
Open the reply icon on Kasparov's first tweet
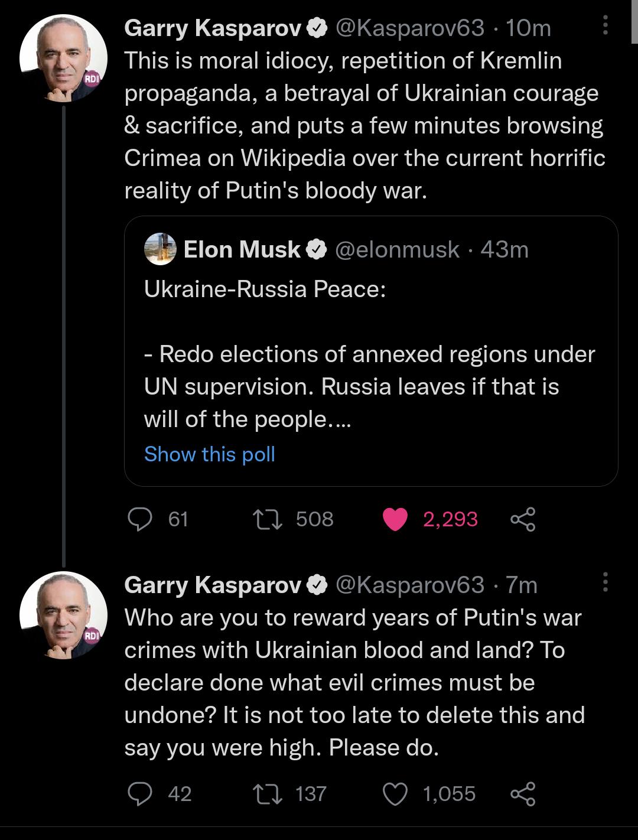142,519
